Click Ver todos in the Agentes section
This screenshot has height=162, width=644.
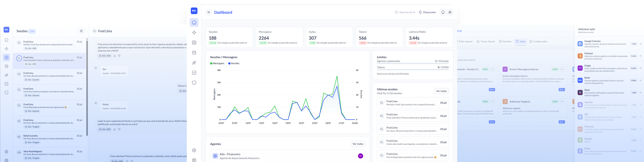[358, 144]
